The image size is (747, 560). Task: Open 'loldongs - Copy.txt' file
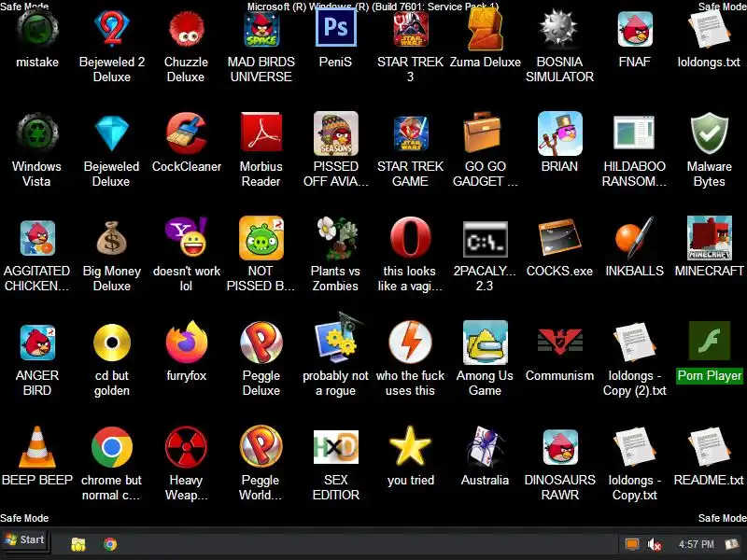click(634, 446)
